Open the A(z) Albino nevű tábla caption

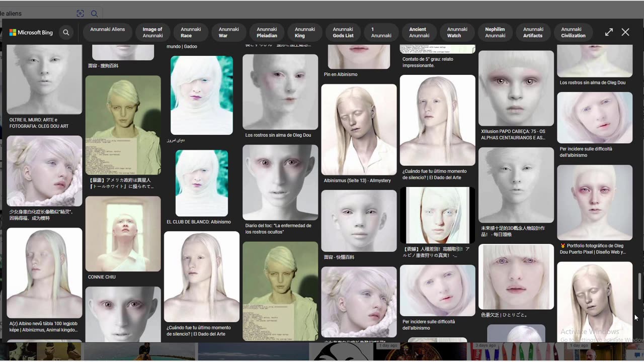pos(44,327)
